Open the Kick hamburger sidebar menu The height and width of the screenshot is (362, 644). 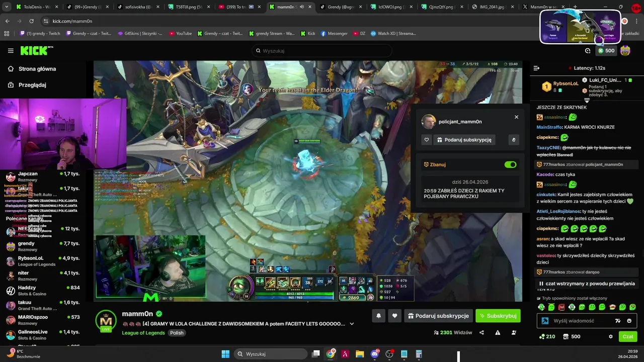(x=11, y=51)
